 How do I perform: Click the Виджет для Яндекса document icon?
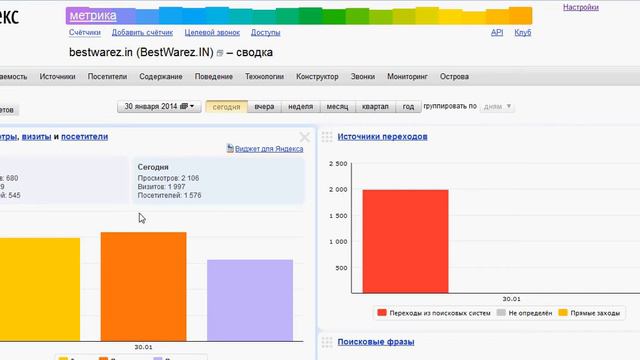coord(230,148)
